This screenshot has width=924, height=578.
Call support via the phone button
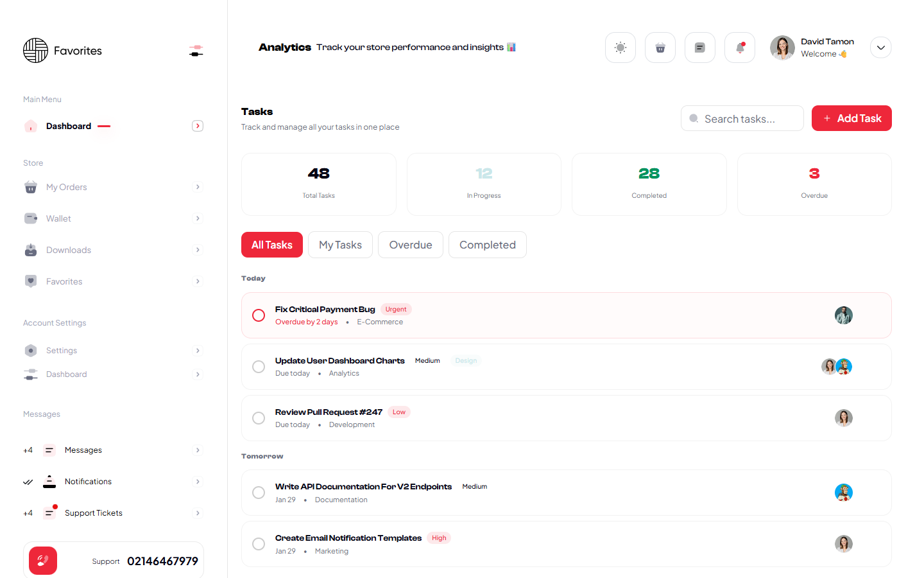42,560
